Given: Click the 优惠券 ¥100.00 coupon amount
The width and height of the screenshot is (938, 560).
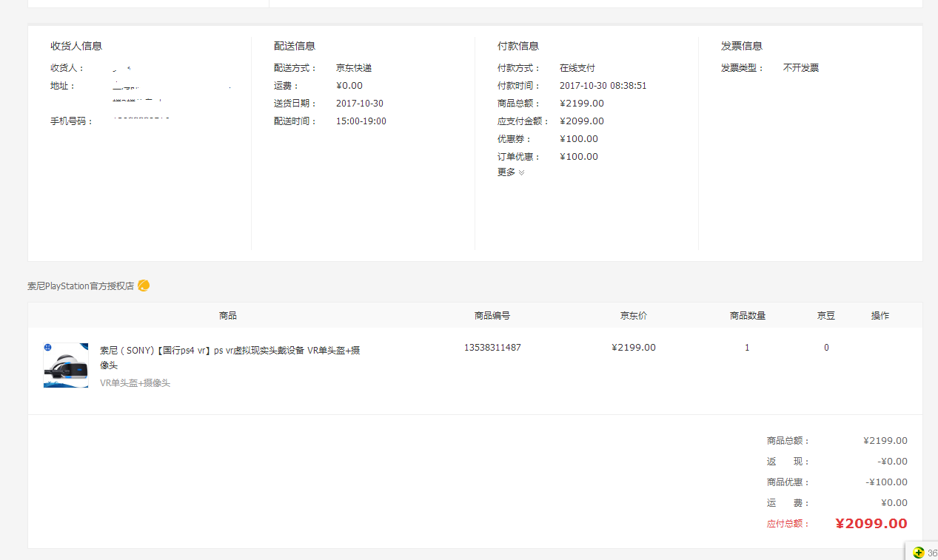Looking at the screenshot, I should coord(579,139).
